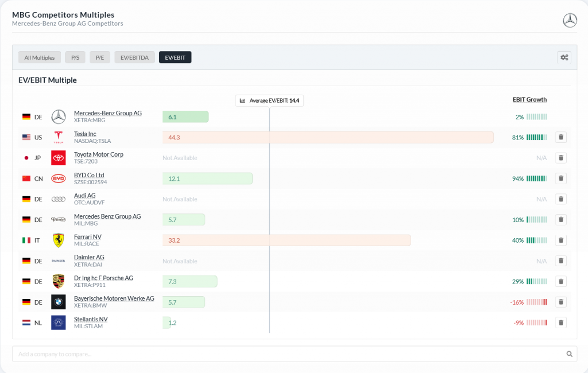Click the Mercedes-Benz 6.1 EV/EBIT bar

(x=185, y=117)
